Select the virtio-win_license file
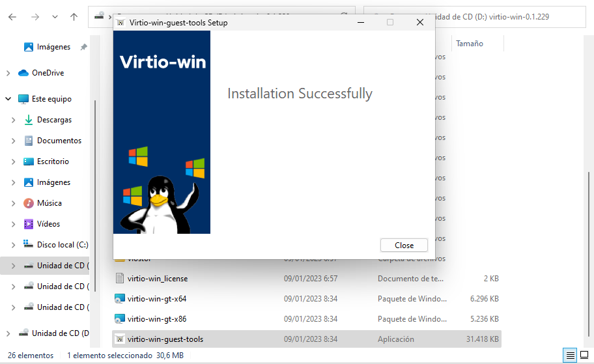This screenshot has width=594, height=364. pos(157,278)
